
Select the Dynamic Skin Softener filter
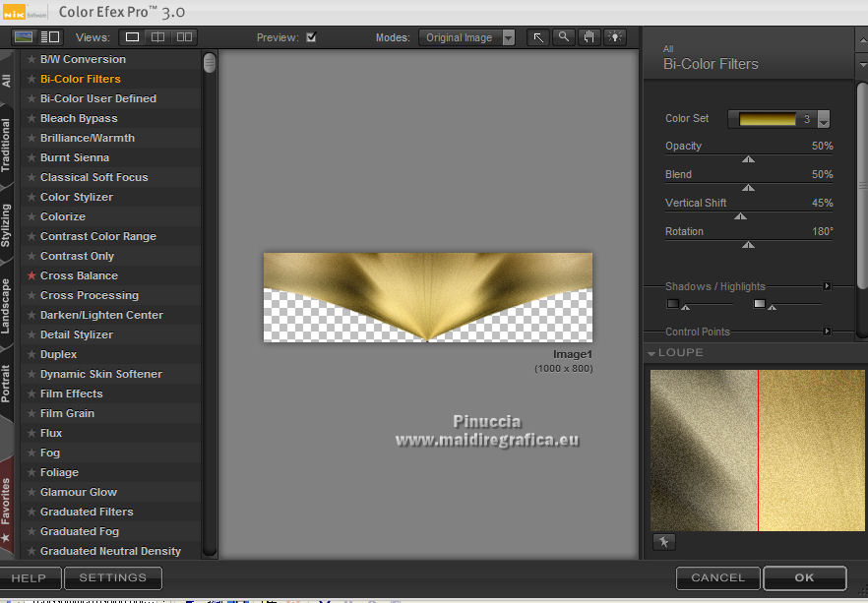pyautogui.click(x=101, y=374)
